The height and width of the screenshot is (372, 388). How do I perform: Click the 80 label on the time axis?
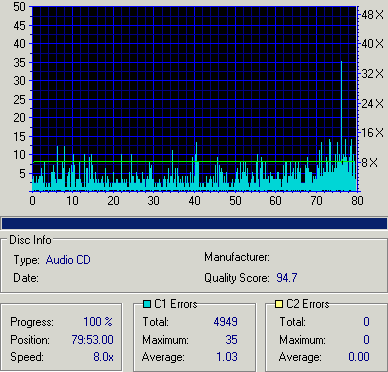click(x=357, y=201)
